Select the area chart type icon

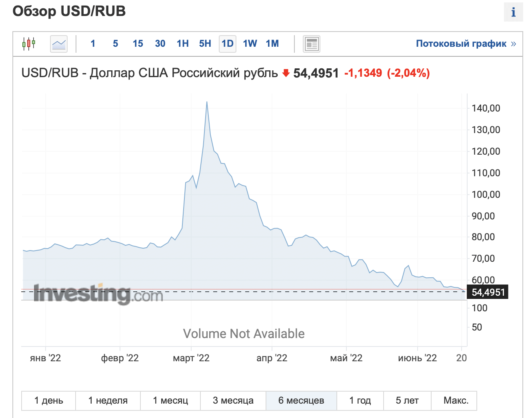point(59,44)
